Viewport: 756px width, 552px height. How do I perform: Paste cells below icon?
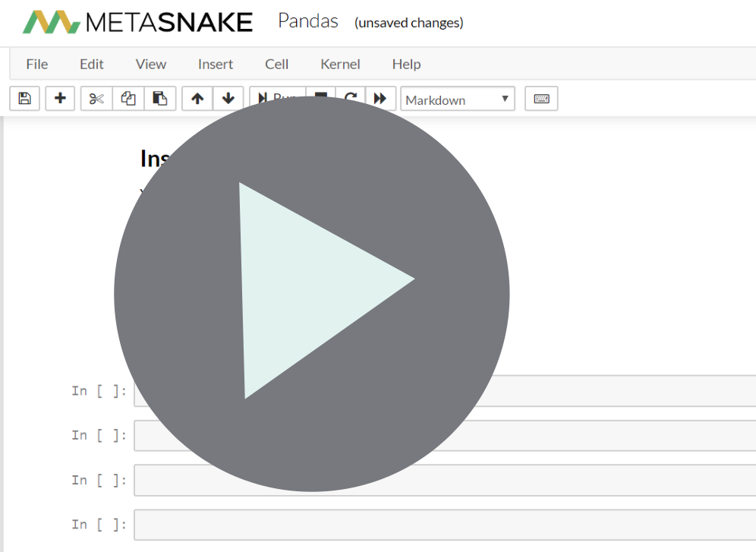pos(159,99)
